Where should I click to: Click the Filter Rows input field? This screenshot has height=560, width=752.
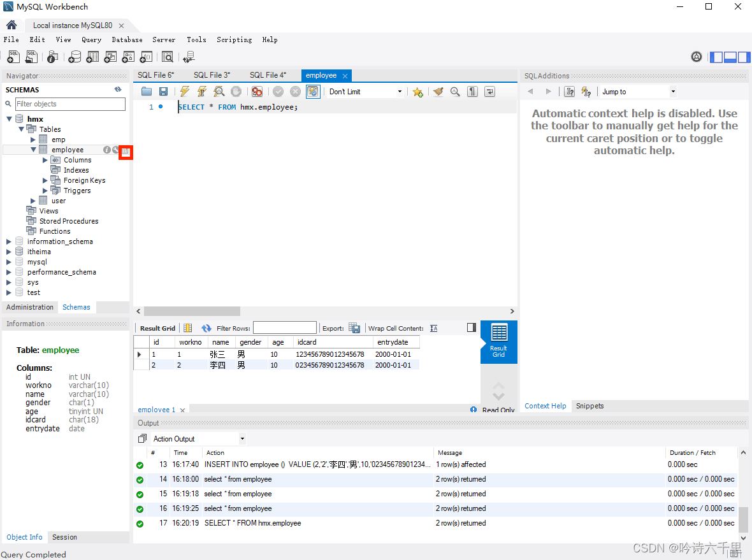[285, 328]
